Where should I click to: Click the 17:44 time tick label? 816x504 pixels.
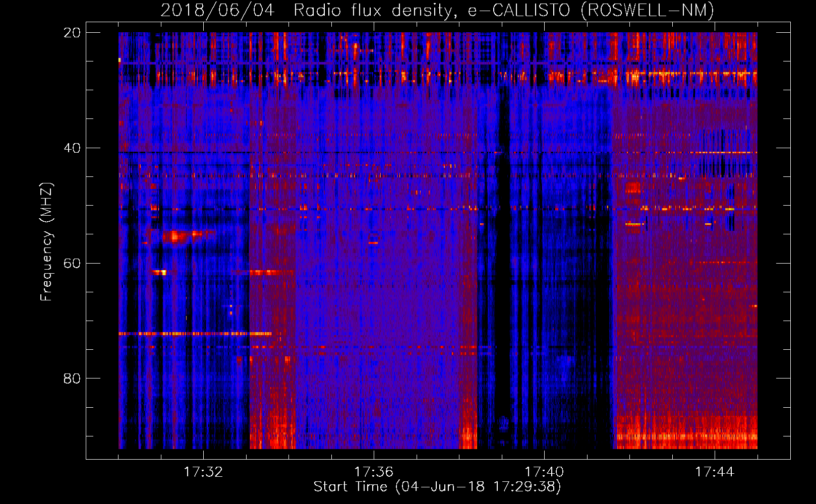pyautogui.click(x=715, y=472)
